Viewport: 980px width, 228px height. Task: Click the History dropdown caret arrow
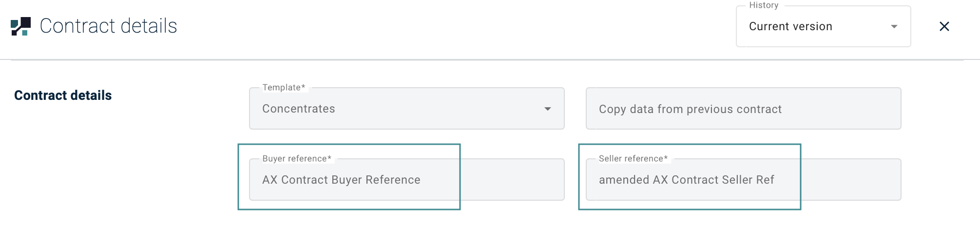point(894,27)
